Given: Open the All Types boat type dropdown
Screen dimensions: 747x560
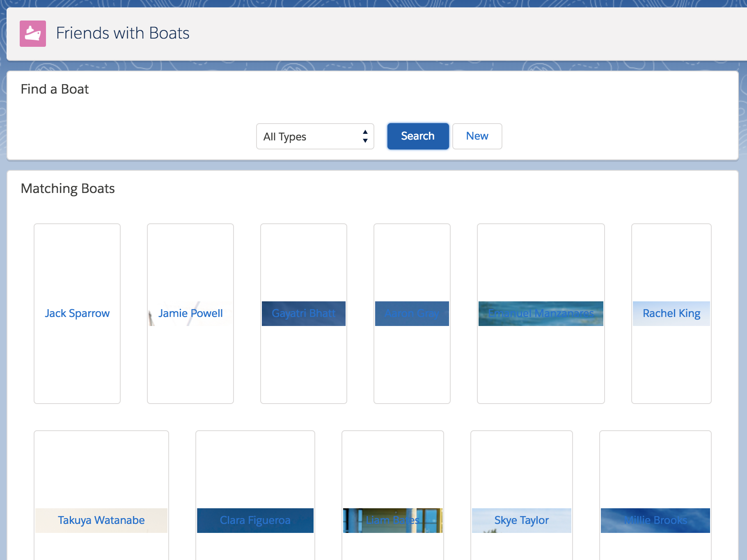Looking at the screenshot, I should click(x=315, y=136).
